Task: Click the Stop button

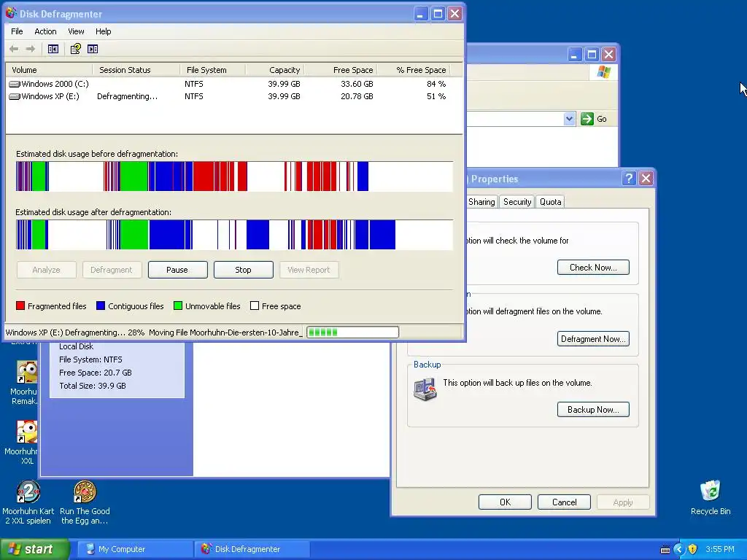Action: coord(244,270)
